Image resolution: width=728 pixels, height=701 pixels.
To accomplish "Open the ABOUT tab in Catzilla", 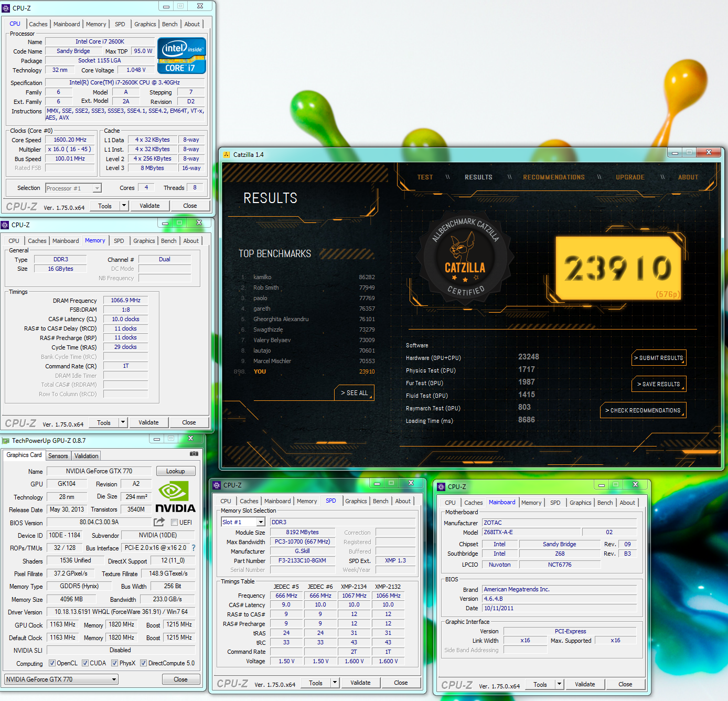I will (x=688, y=177).
